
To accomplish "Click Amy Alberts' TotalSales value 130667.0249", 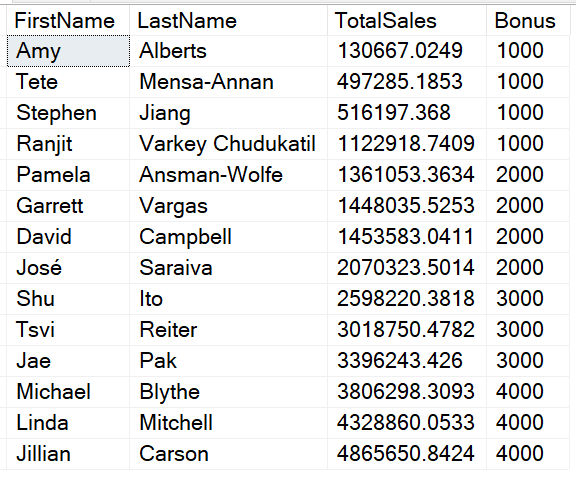I will point(407,51).
